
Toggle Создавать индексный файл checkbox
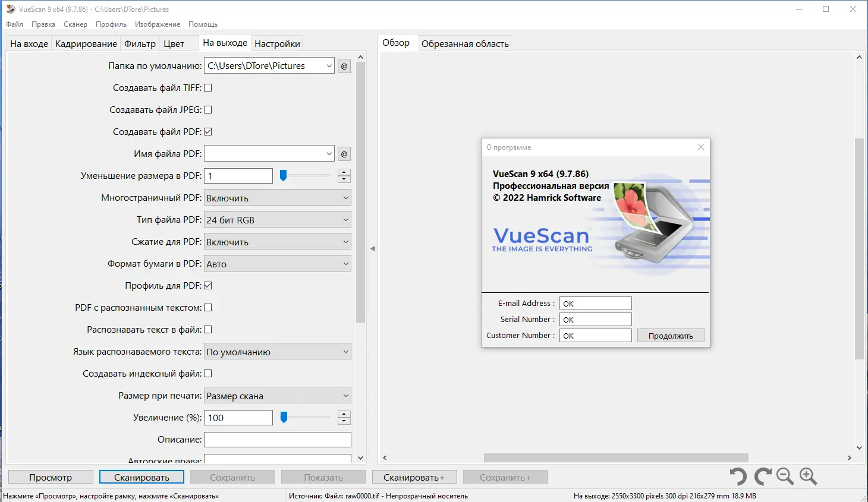point(208,374)
